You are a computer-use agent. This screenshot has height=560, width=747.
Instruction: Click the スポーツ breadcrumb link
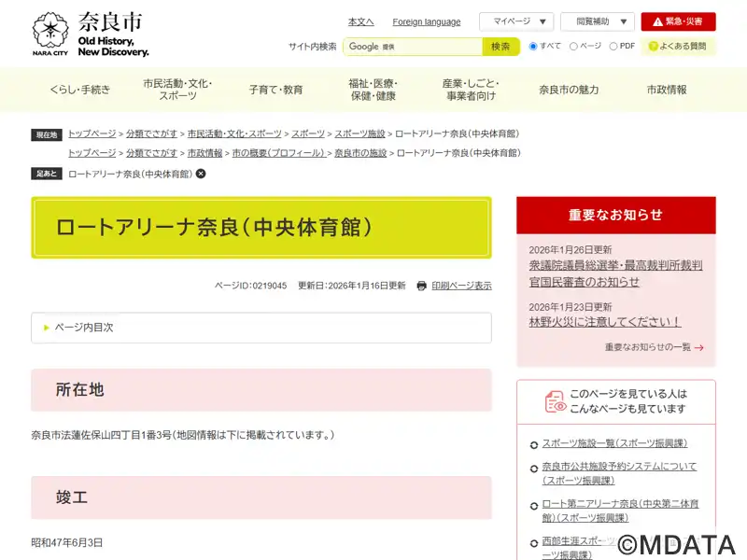tap(308, 133)
